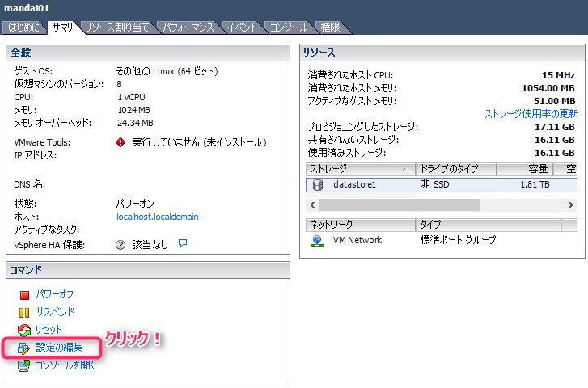Click the タイプ column header in network table
588x388 pixels.
click(x=489, y=225)
